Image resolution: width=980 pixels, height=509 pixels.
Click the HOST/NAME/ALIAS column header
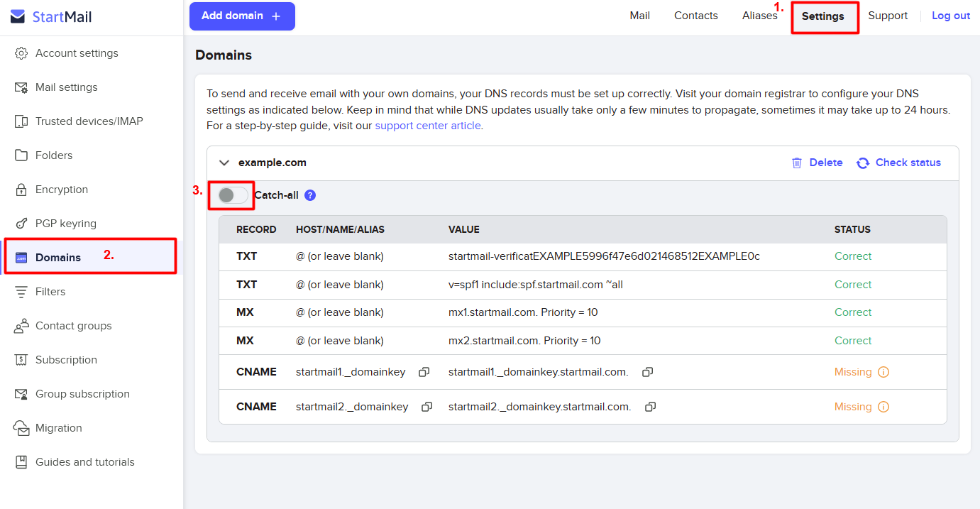pyautogui.click(x=340, y=229)
